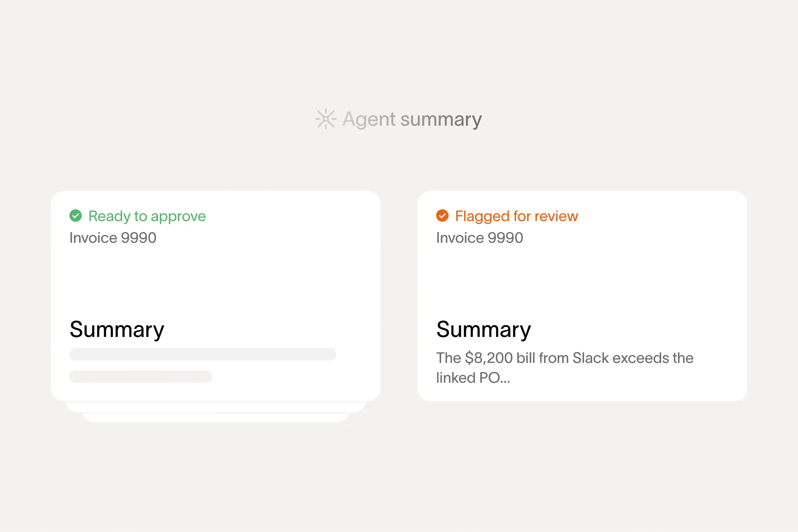Select the 'Flagged for review' status label
The width and height of the screenshot is (798, 532).
tap(516, 216)
